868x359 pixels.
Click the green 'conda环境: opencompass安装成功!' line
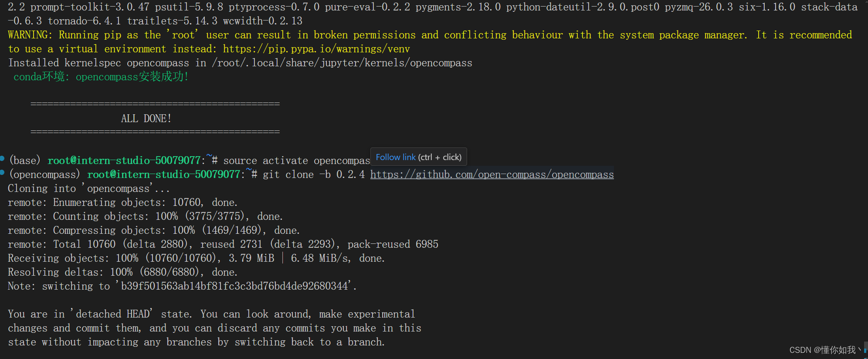(101, 77)
